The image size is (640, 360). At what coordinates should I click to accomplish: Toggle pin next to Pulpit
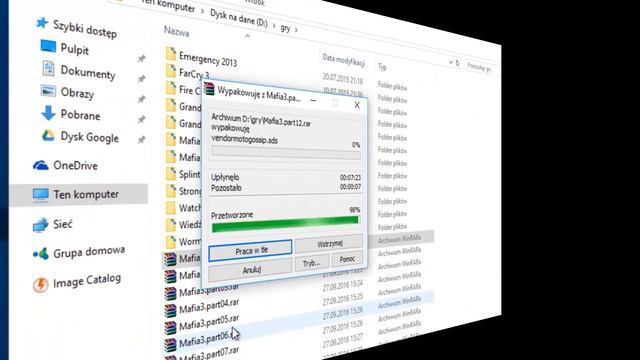point(141,59)
